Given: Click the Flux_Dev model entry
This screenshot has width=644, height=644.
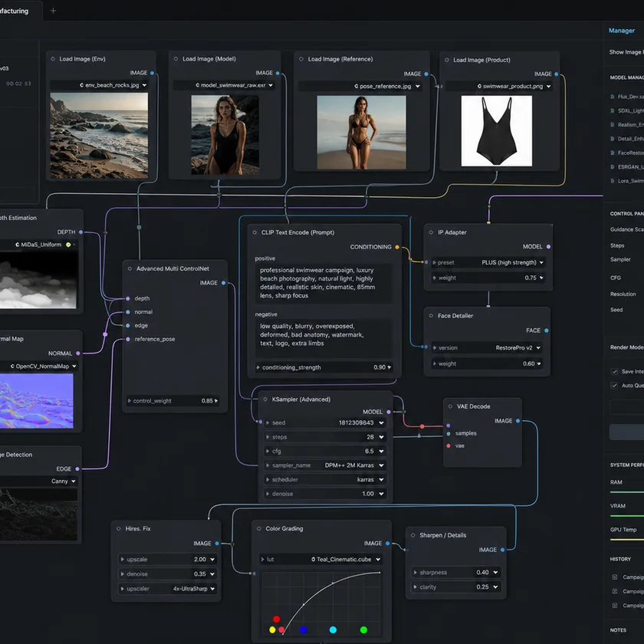Looking at the screenshot, I should click(627, 97).
